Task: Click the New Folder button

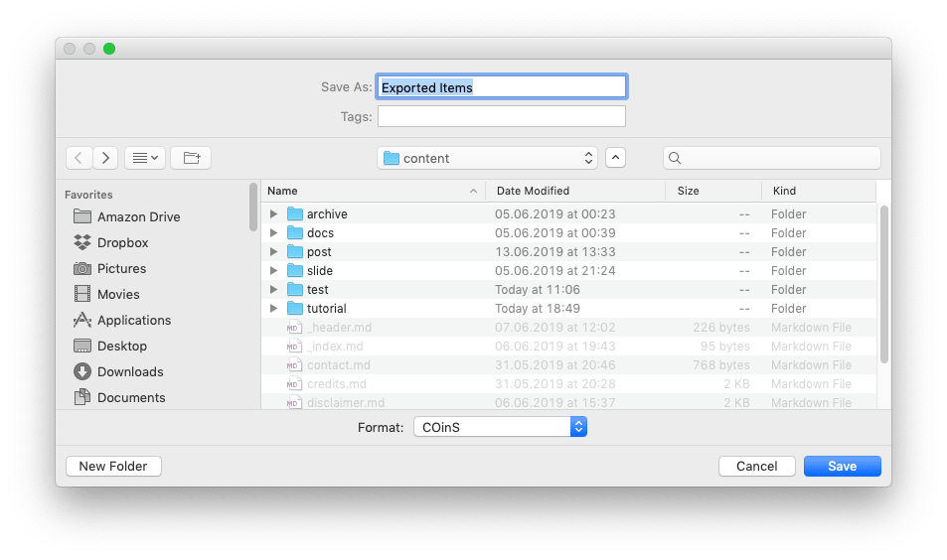Action: click(x=113, y=467)
